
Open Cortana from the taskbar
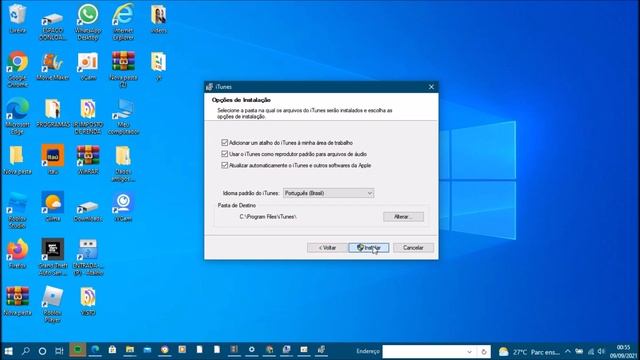tap(42, 351)
